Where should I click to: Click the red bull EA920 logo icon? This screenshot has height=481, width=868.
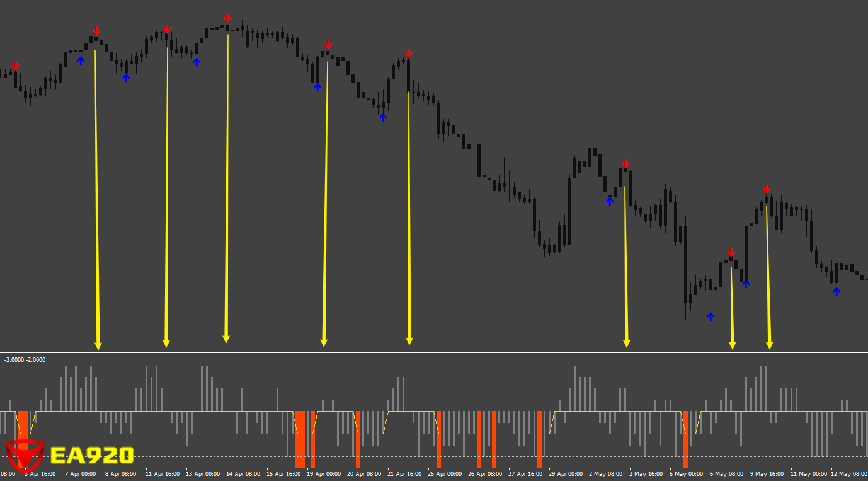click(x=25, y=455)
